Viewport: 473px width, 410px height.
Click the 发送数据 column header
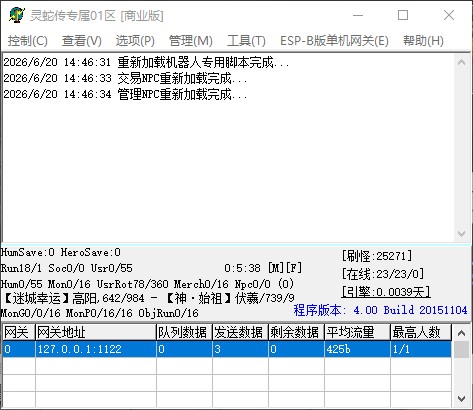[240, 333]
